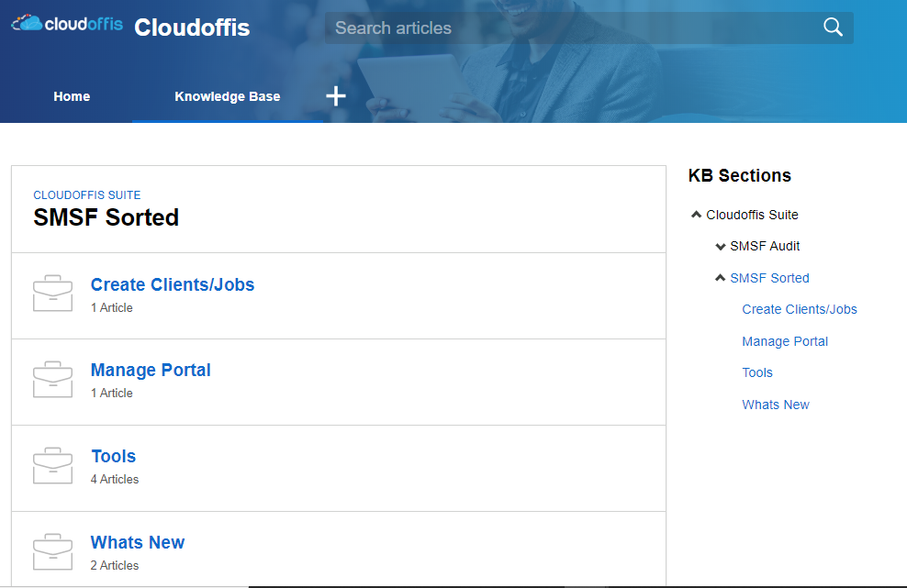Select Cloudoffis Suite in KB Sections
Viewport: 907px width, 588px height.
click(x=752, y=215)
